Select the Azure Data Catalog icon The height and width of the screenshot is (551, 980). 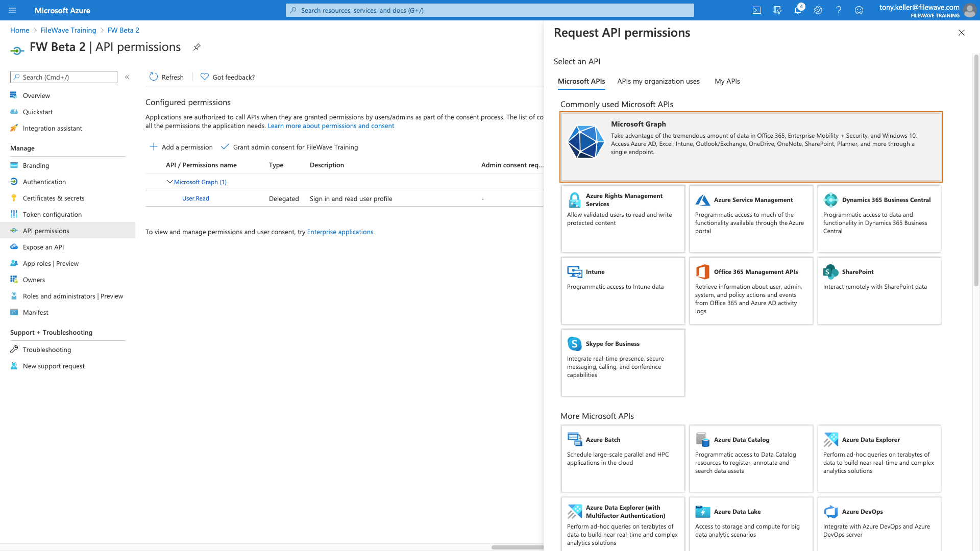702,440
